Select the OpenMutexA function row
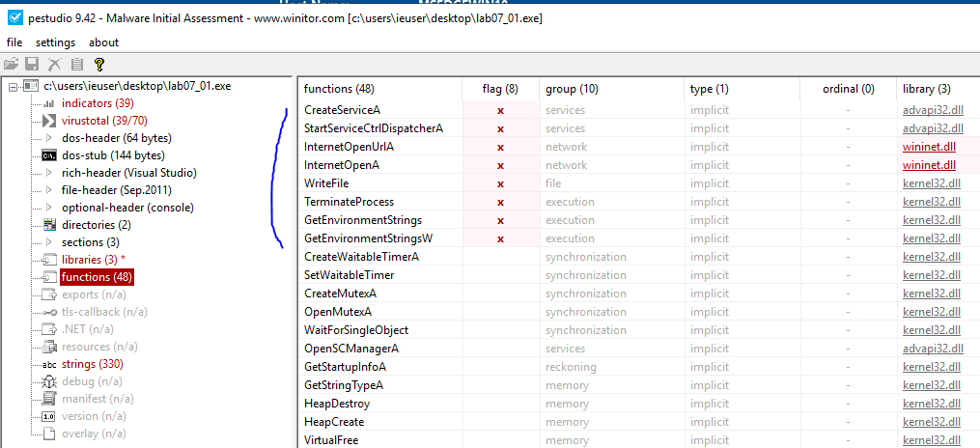The height and width of the screenshot is (448, 980). (639, 312)
